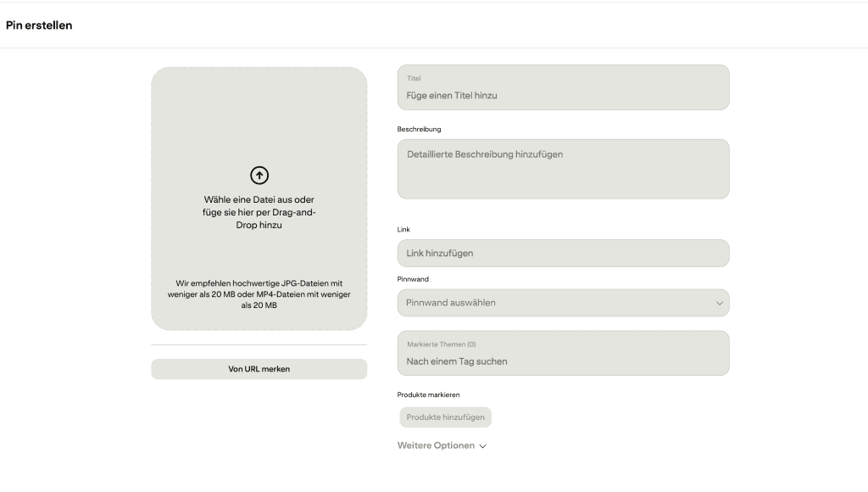Click the Markierte Themen (0) label

point(442,344)
